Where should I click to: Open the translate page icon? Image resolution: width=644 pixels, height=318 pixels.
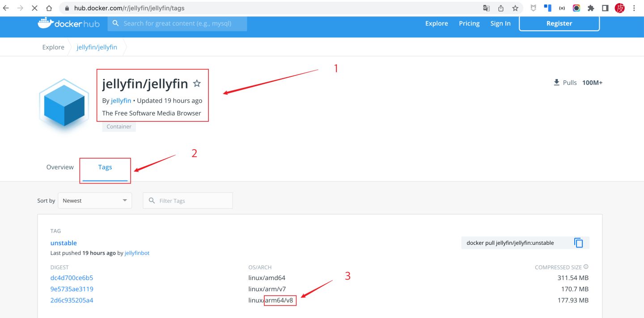pos(487,8)
